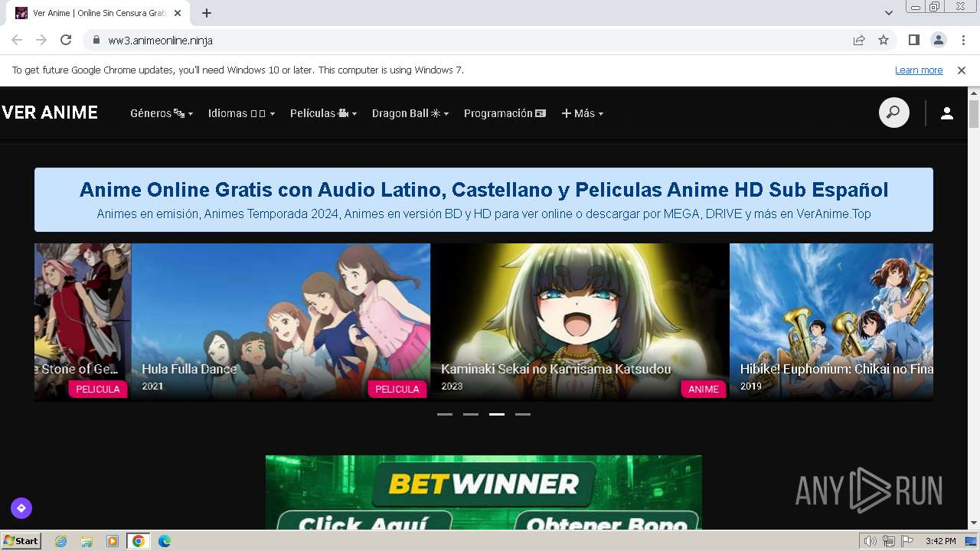The image size is (980, 551).
Task: Reload the page with refresh icon
Action: coord(66,40)
